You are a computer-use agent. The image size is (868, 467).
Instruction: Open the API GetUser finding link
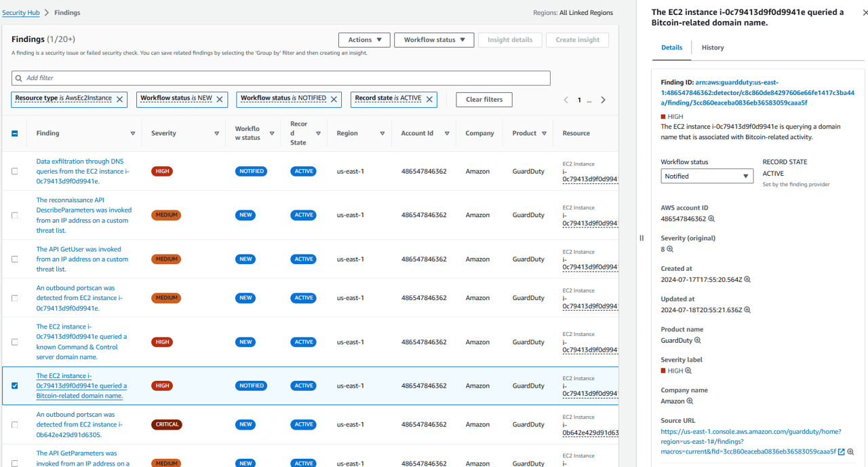pos(82,259)
